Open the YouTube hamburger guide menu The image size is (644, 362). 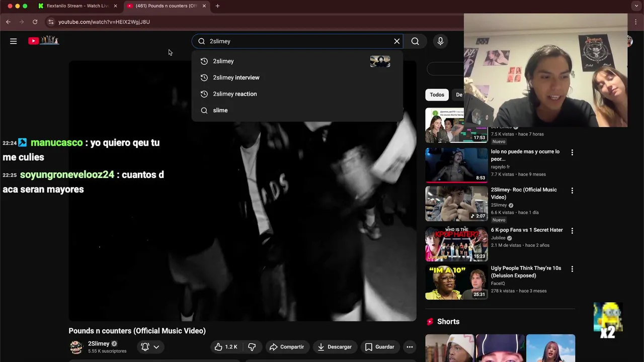14,41
